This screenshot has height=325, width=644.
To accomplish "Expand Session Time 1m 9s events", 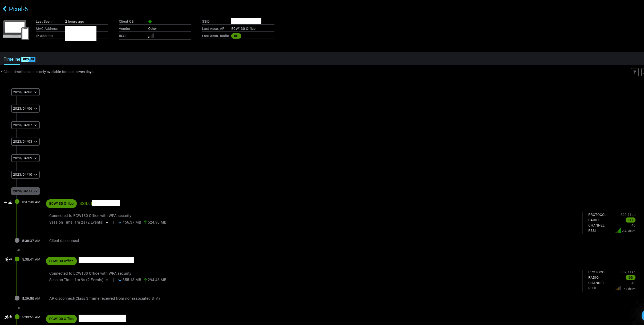I will tap(107, 280).
